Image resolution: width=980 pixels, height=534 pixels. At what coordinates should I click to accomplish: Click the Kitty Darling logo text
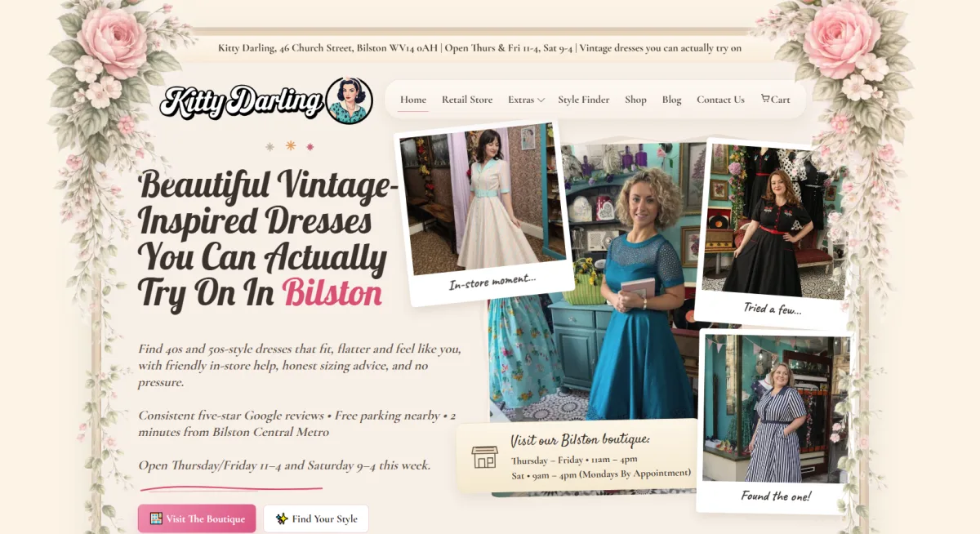coord(241,101)
